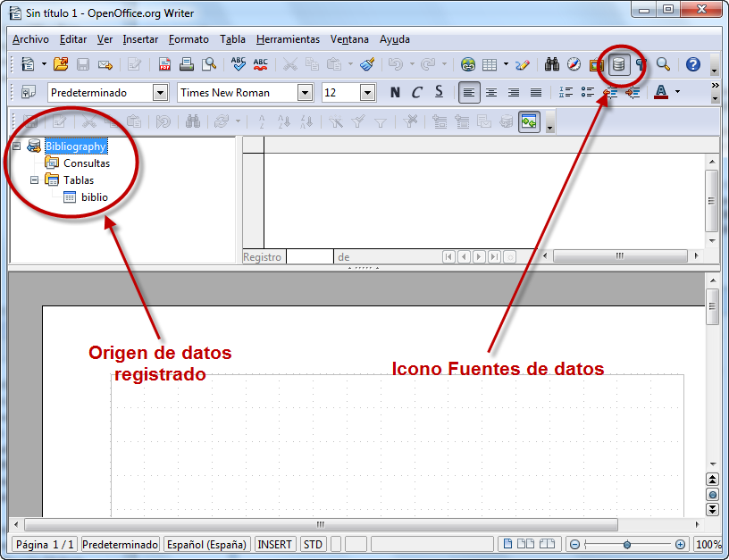This screenshot has height=560, width=729.
Task: Open the Ventana menu
Action: click(x=349, y=39)
